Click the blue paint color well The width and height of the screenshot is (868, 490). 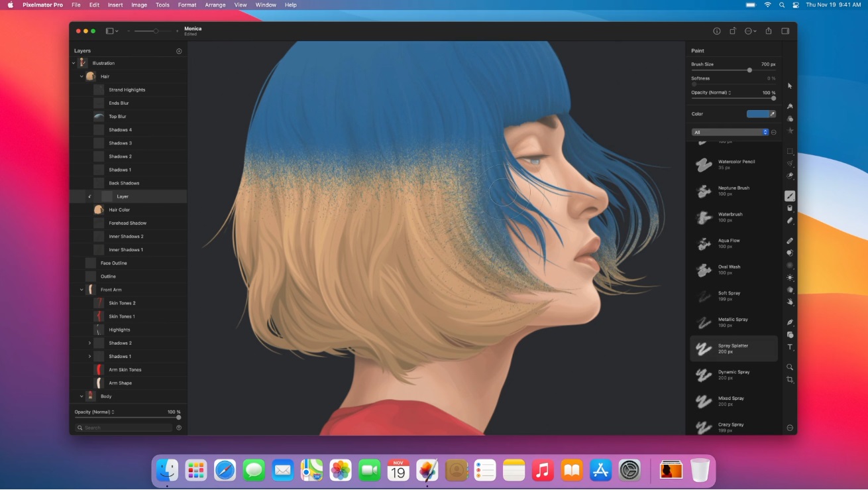(757, 114)
